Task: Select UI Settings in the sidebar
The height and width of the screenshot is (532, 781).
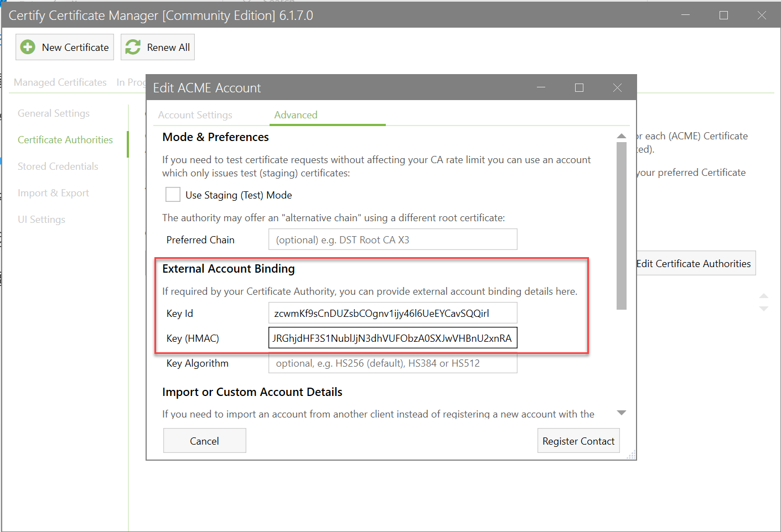Action: pyautogui.click(x=41, y=219)
